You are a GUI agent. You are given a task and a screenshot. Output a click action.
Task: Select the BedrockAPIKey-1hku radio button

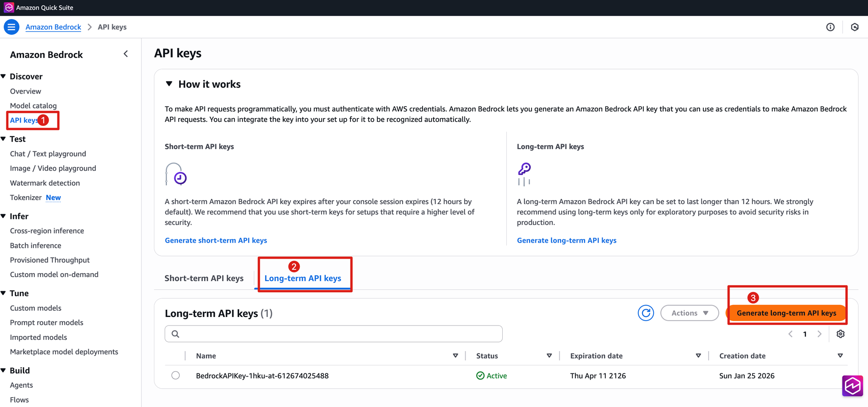(175, 375)
